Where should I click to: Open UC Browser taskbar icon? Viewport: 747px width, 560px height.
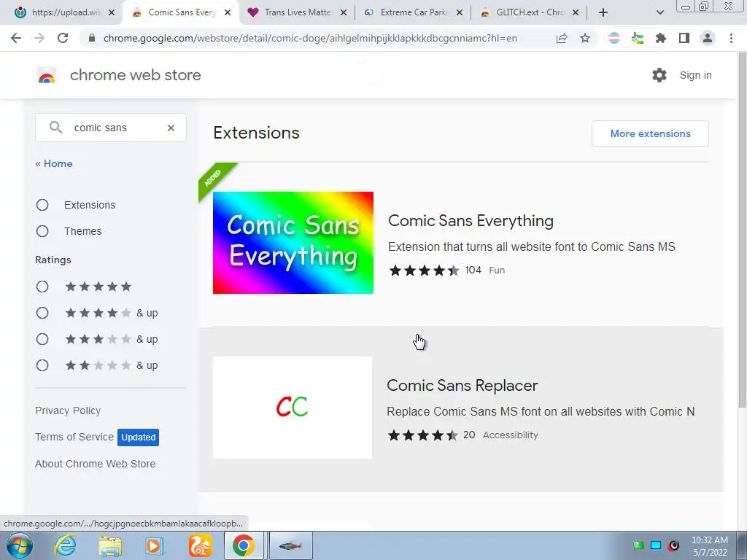(200, 545)
